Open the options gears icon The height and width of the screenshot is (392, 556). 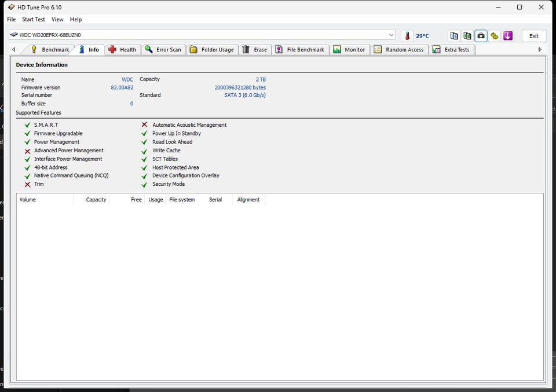(494, 36)
